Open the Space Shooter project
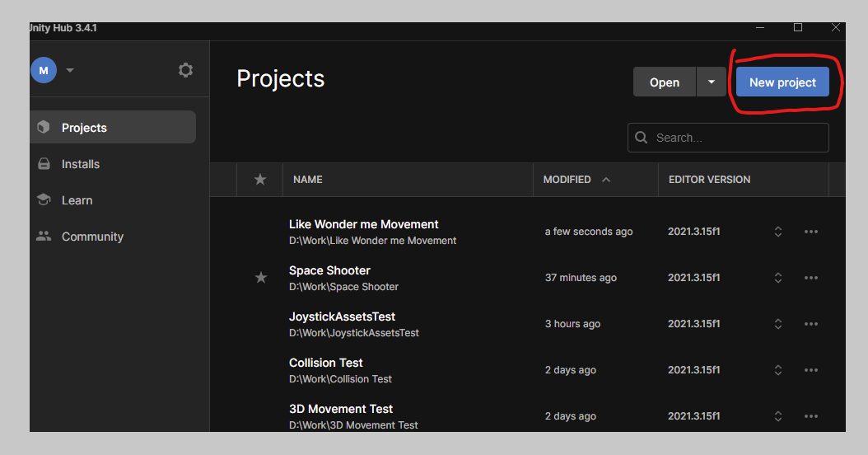Viewport: 868px width, 455px height. (329, 270)
